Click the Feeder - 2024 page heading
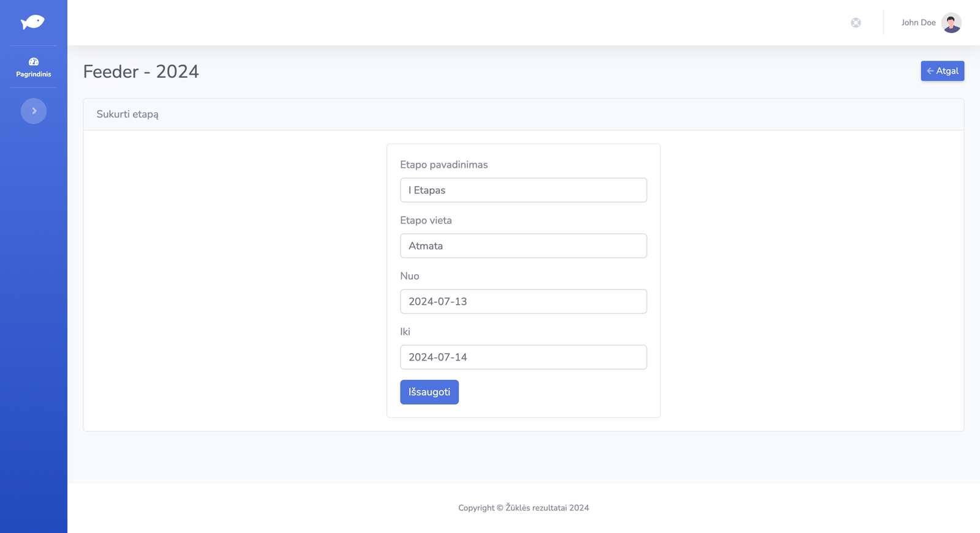980x533 pixels. pyautogui.click(x=141, y=72)
